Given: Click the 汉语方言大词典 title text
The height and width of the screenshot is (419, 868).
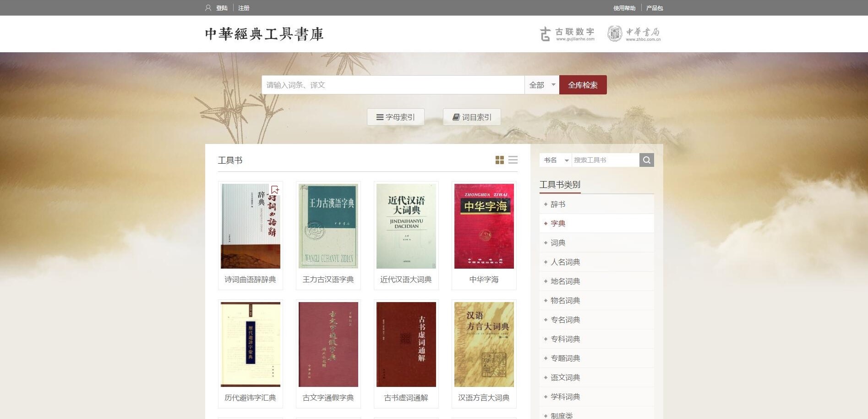Looking at the screenshot, I should point(484,397).
